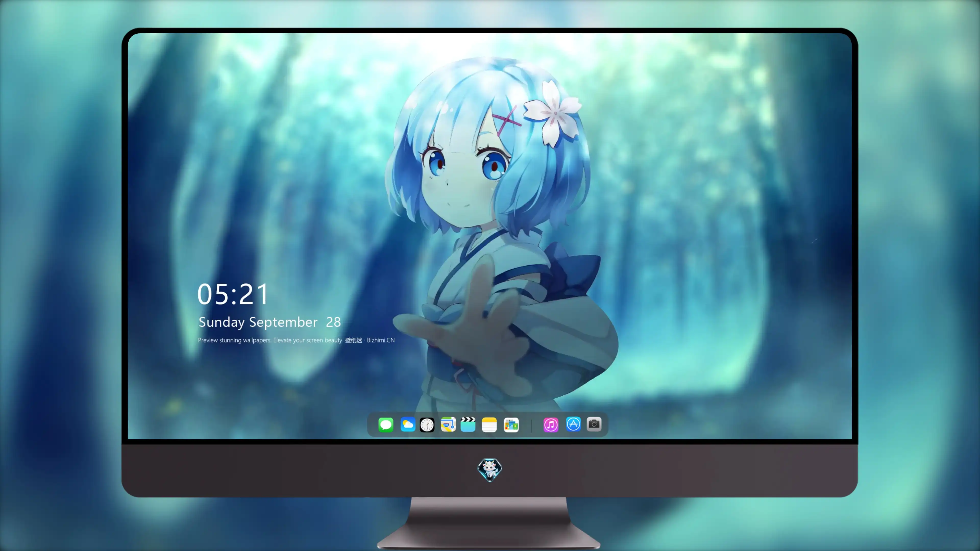The height and width of the screenshot is (551, 980).
Task: Launch the Videos clapperboard app
Action: tap(468, 424)
